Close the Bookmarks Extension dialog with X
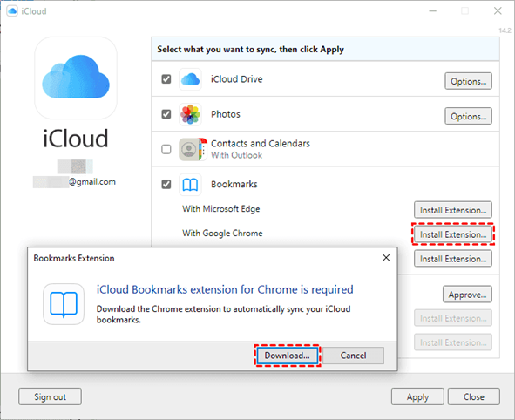 pos(386,258)
